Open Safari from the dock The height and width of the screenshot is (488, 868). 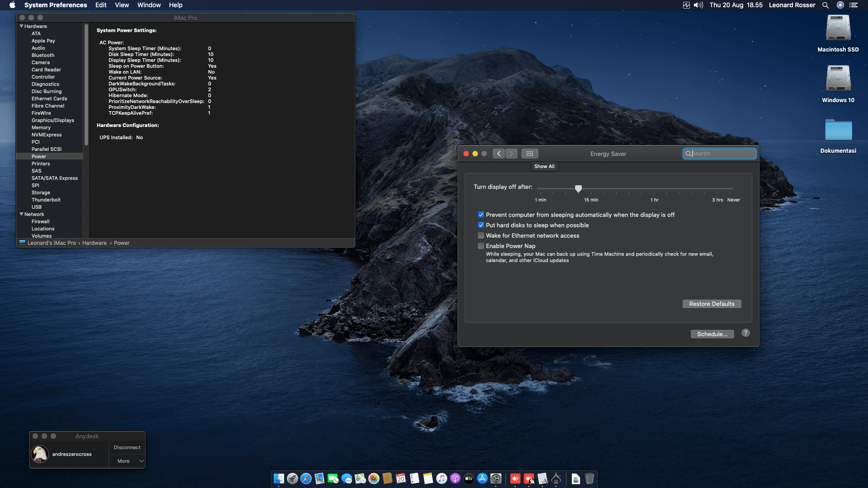(306, 479)
